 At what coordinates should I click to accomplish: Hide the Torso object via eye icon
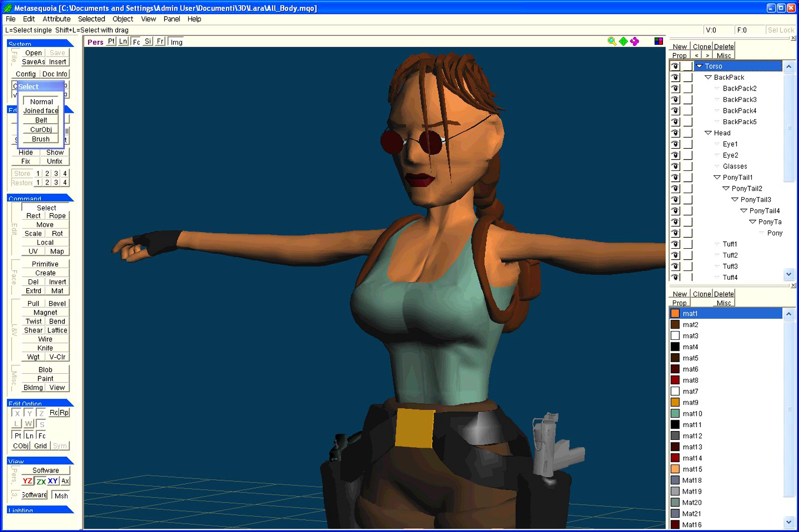pos(675,66)
